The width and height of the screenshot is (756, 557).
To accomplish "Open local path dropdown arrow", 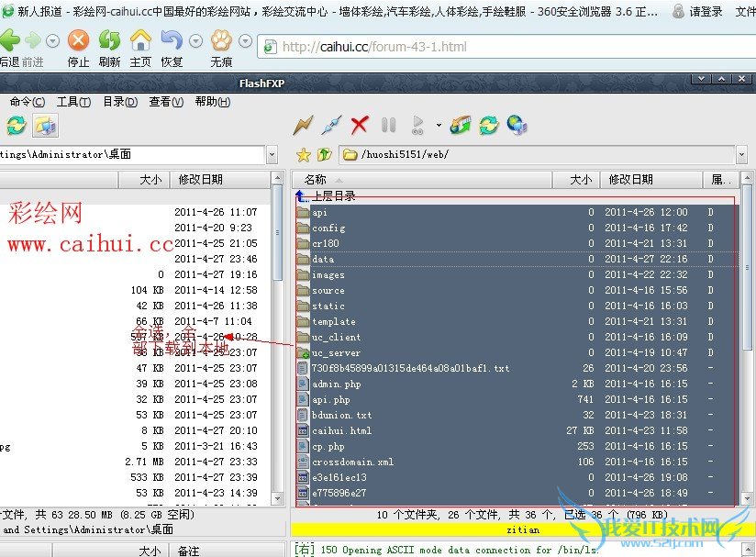I will coord(272,155).
